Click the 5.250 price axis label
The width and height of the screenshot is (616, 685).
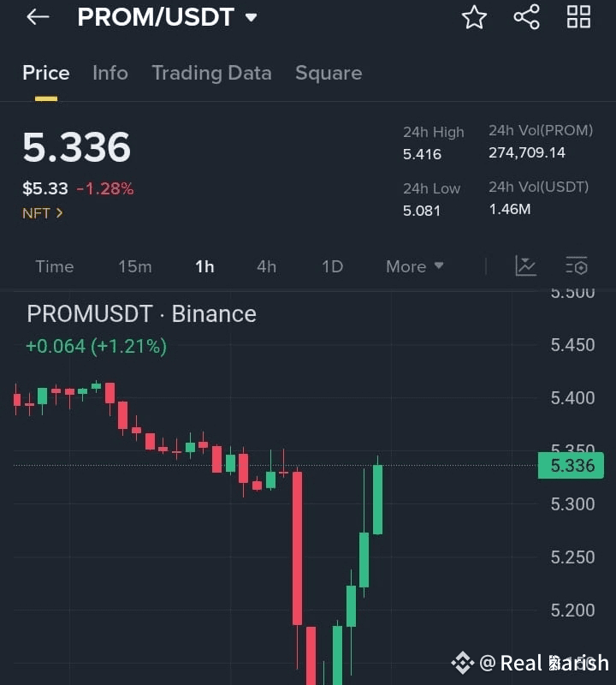(572, 557)
